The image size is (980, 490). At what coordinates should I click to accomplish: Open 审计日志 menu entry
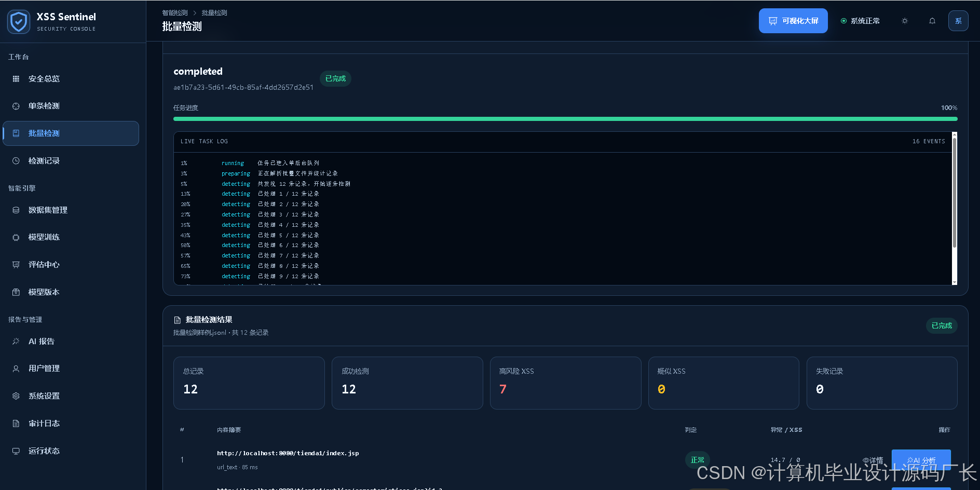(71, 424)
